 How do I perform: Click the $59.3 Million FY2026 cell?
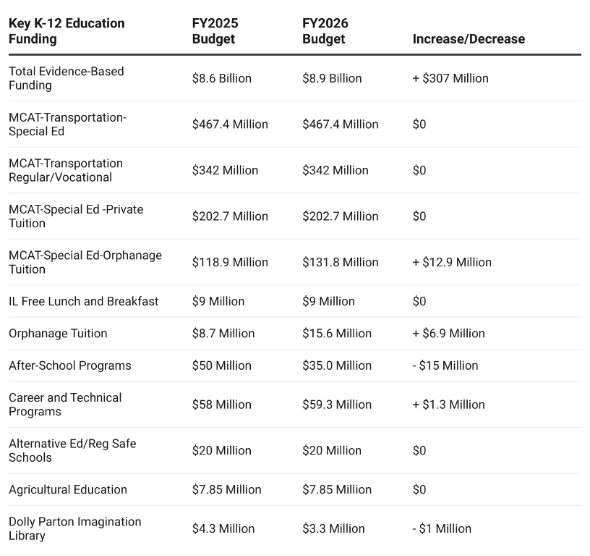337,404
